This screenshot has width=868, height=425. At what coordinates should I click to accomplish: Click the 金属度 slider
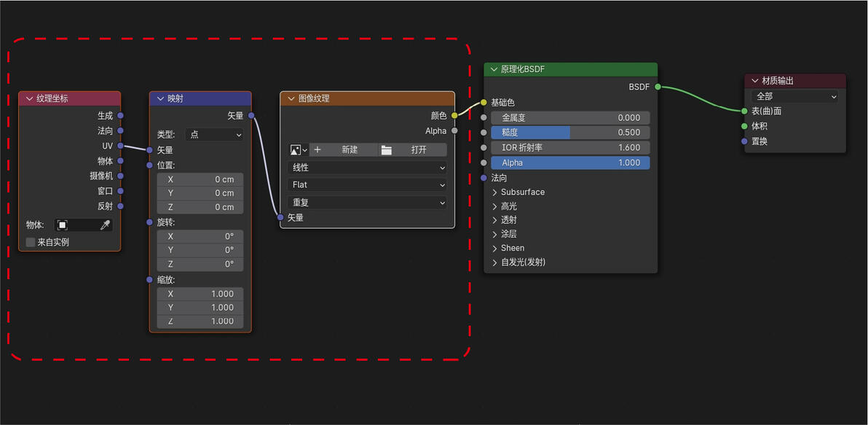click(570, 117)
